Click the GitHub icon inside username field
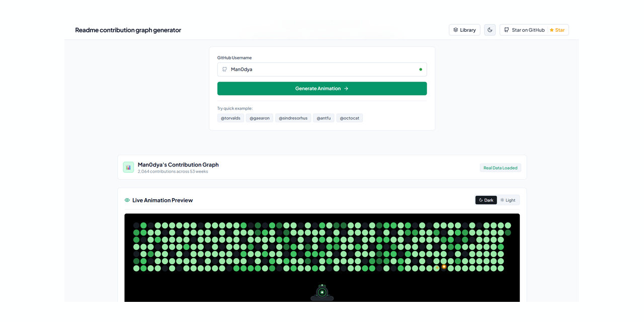The image size is (644, 322). pos(225,69)
